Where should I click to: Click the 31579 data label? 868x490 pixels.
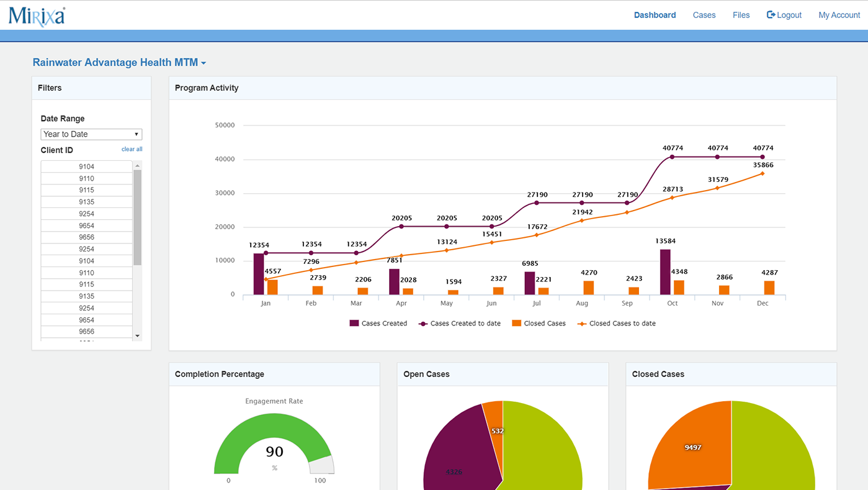[x=718, y=180]
